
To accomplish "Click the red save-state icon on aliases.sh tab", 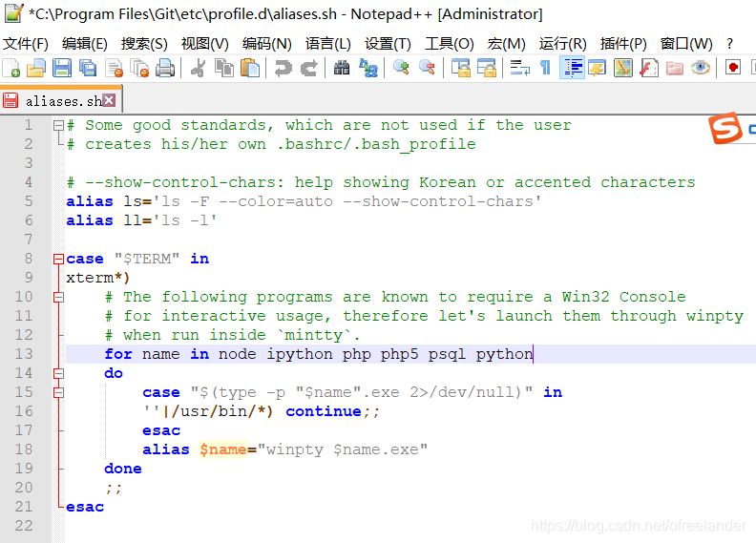I will pyautogui.click(x=10, y=101).
